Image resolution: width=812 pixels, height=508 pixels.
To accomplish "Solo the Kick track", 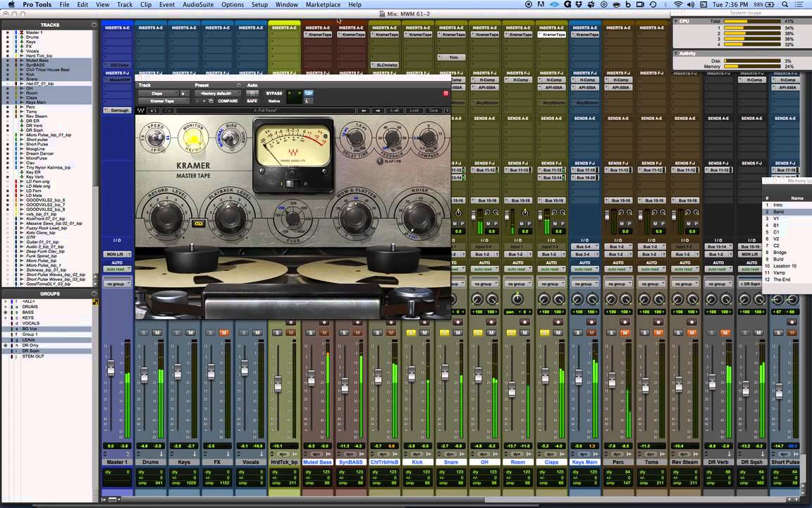I will (411, 333).
